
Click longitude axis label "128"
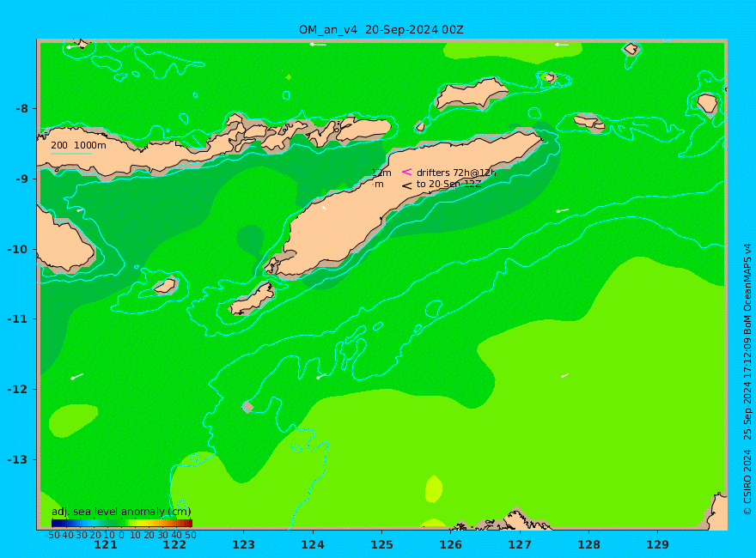click(588, 545)
